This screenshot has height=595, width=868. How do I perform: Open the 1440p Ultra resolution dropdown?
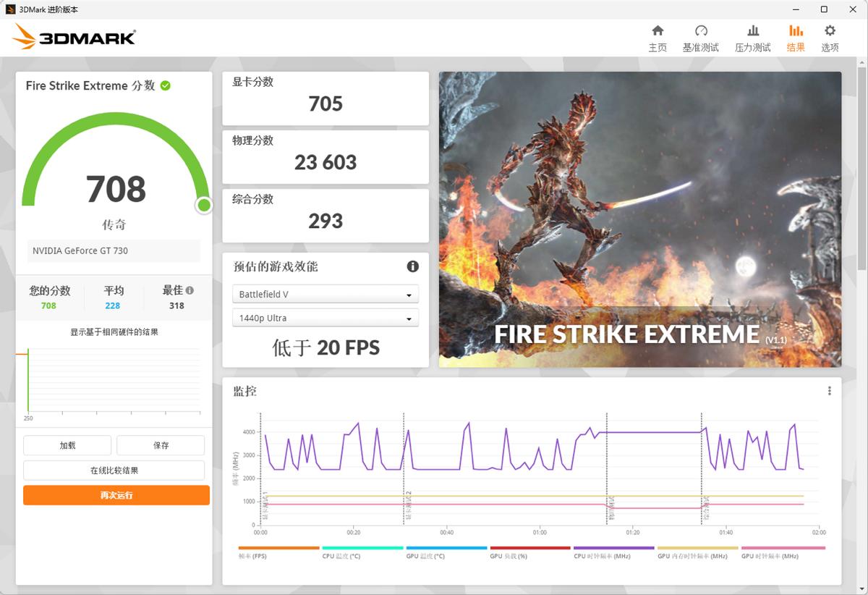[x=325, y=318]
